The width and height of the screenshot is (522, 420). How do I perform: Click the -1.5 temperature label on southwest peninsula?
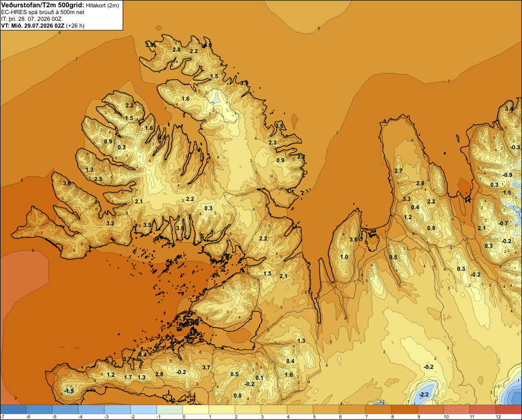tap(69, 391)
